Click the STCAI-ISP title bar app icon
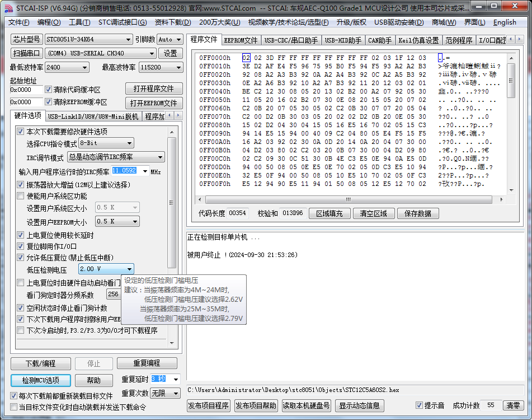This screenshot has width=532, height=420. 8,8
